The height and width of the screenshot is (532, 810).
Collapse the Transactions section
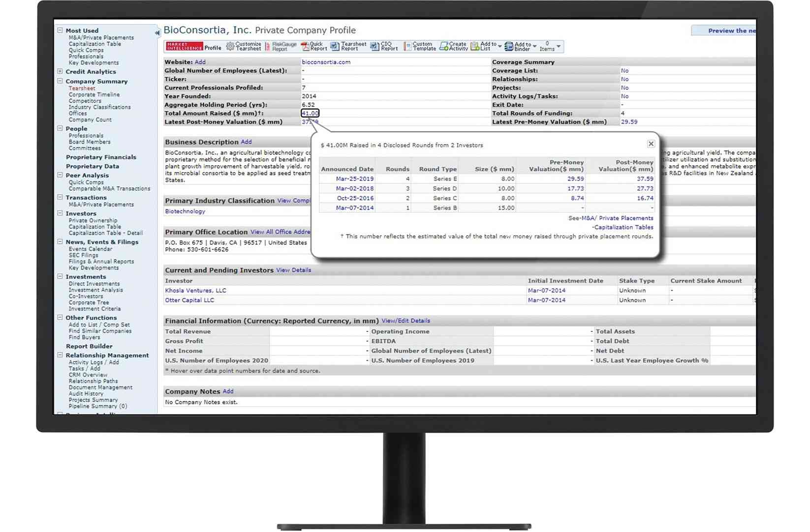point(60,197)
